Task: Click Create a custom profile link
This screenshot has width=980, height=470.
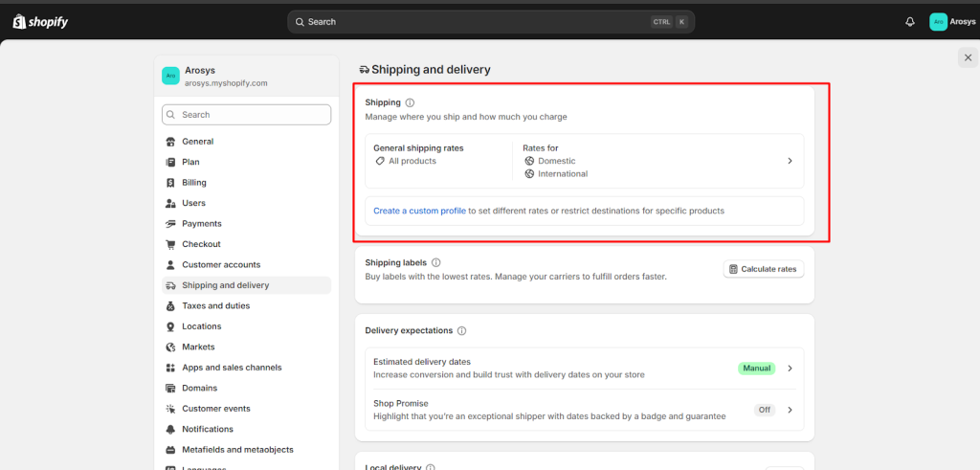Action: click(x=419, y=211)
